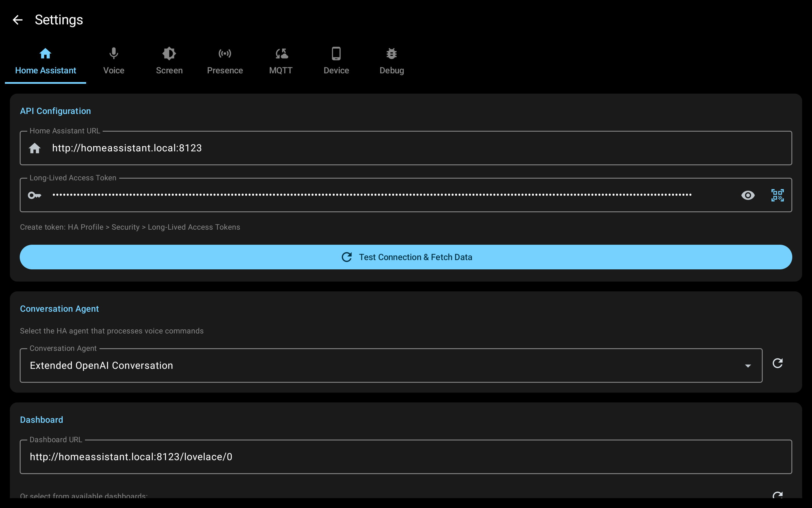Image resolution: width=812 pixels, height=508 pixels.
Task: Select the Home Assistant tab
Action: click(45, 61)
